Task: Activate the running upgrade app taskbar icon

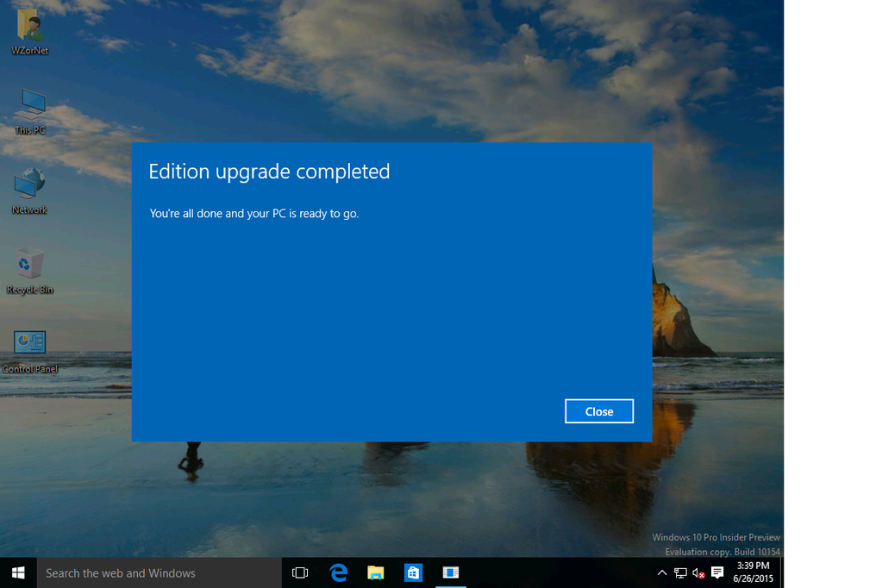Action: point(451,572)
